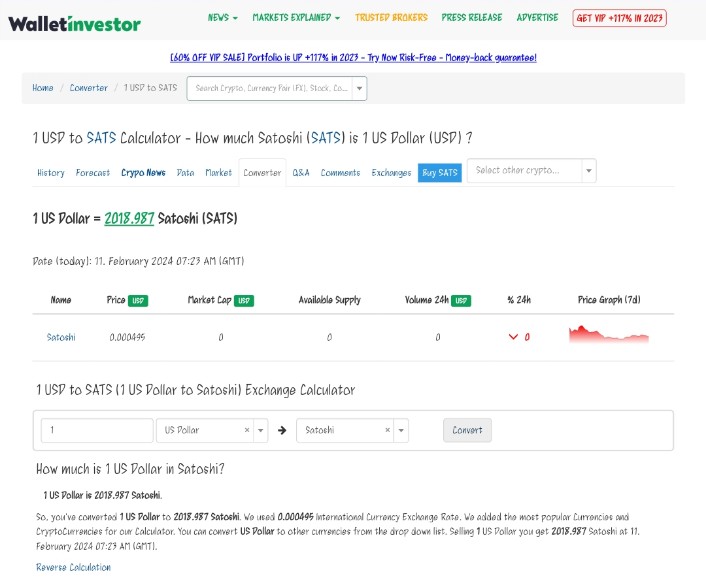The width and height of the screenshot is (706, 586).
Task: Open the Satoshi target currency dropdown
Action: click(x=401, y=430)
